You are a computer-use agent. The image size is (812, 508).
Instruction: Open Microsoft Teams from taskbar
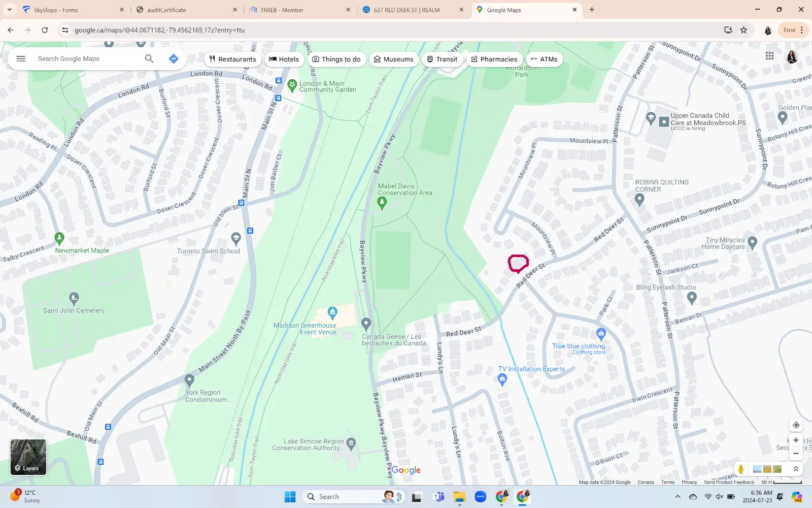tap(438, 497)
